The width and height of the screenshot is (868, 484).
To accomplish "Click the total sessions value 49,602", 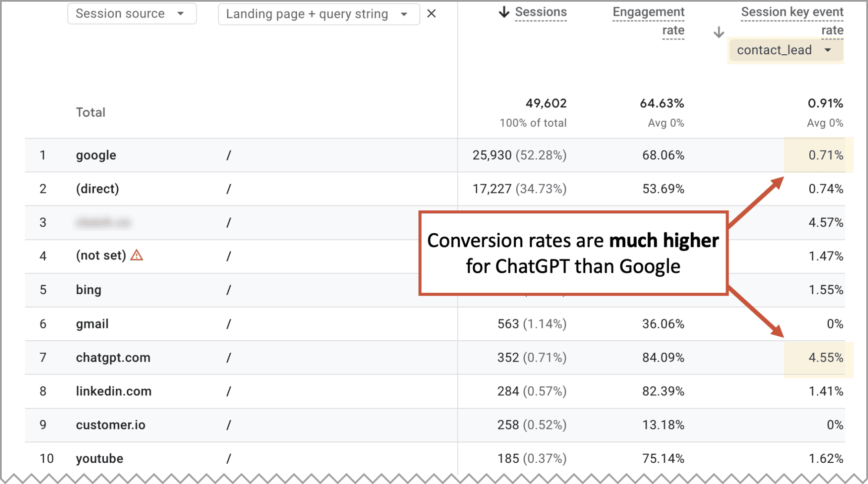I will pyautogui.click(x=546, y=103).
